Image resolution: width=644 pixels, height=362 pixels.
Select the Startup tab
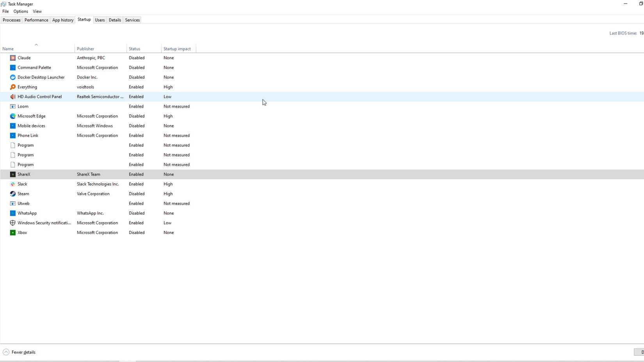(84, 20)
